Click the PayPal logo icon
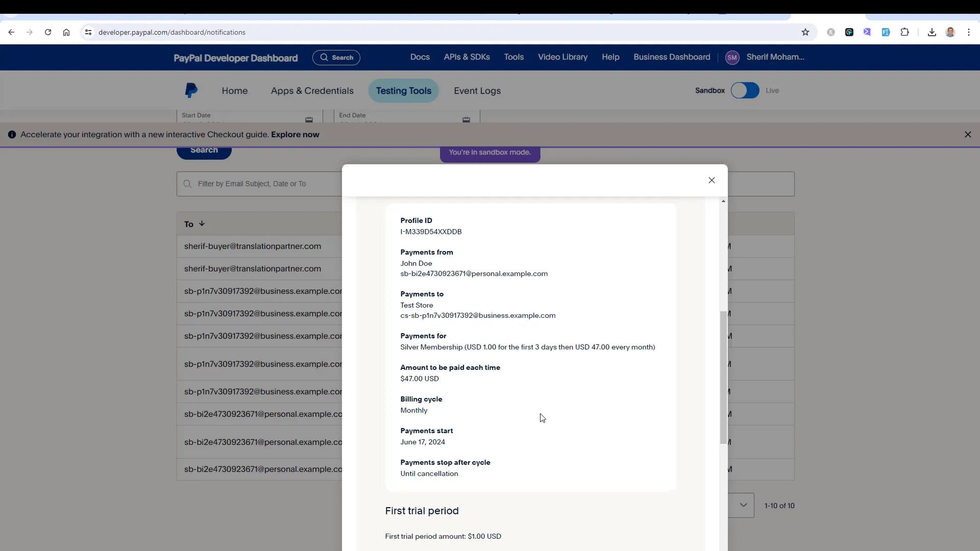Viewport: 980px width, 551px height. [191, 91]
